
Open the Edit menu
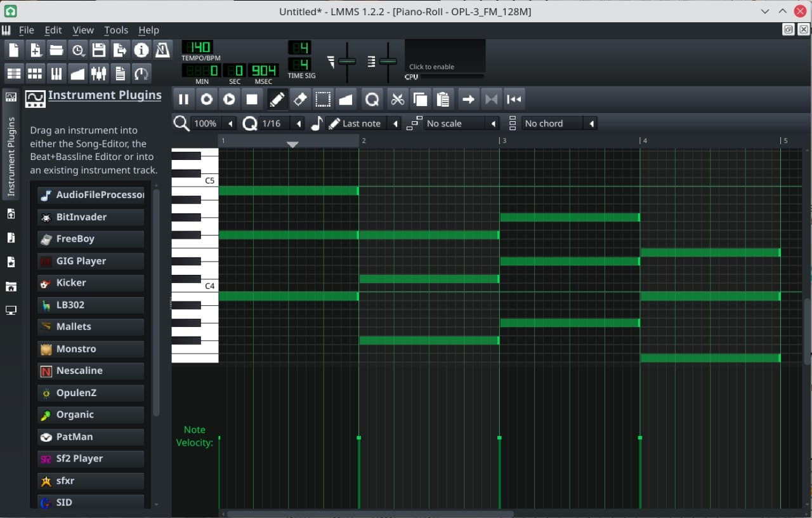(x=53, y=30)
